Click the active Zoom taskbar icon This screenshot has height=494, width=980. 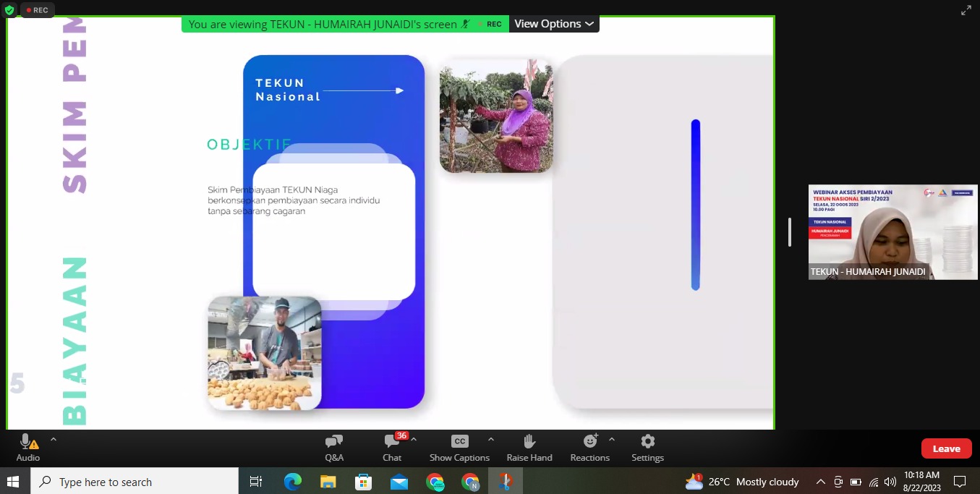[506, 481]
